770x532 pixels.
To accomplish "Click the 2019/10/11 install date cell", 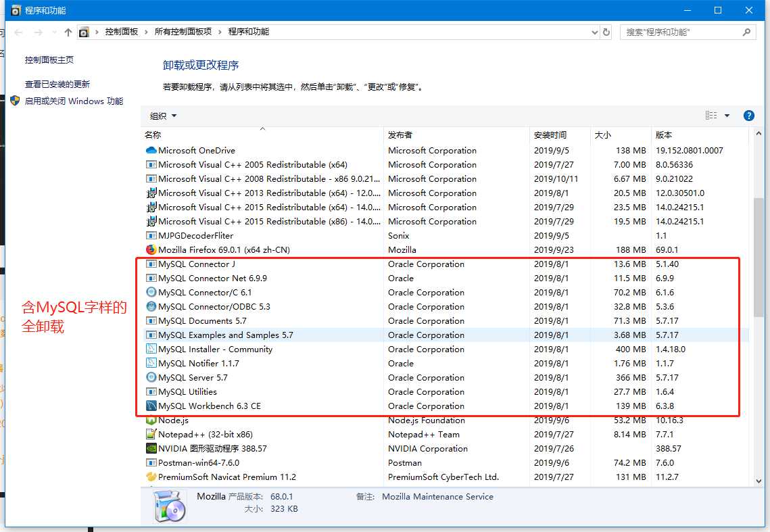I will pyautogui.click(x=556, y=179).
